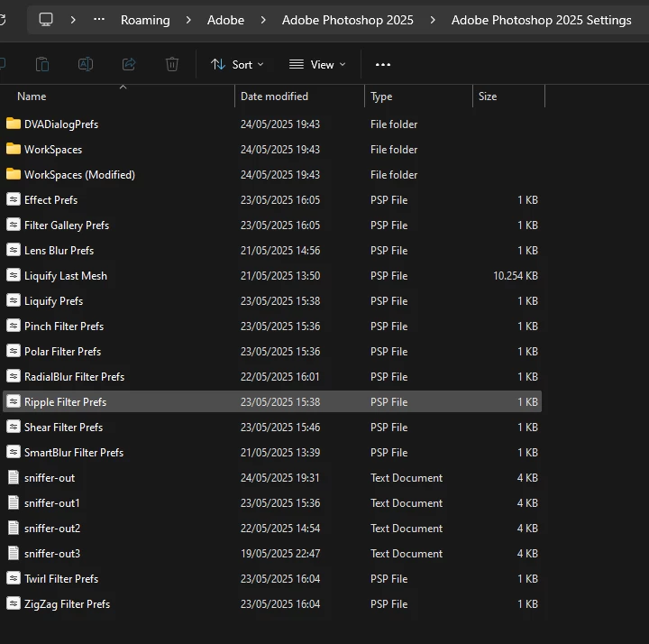This screenshot has height=644, width=649.
Task: Click the sniffer-out2 text document icon
Action: [14, 528]
